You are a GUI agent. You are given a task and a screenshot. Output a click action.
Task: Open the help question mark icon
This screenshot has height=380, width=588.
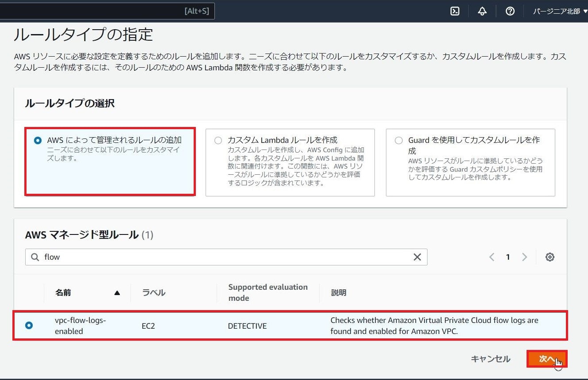point(510,12)
